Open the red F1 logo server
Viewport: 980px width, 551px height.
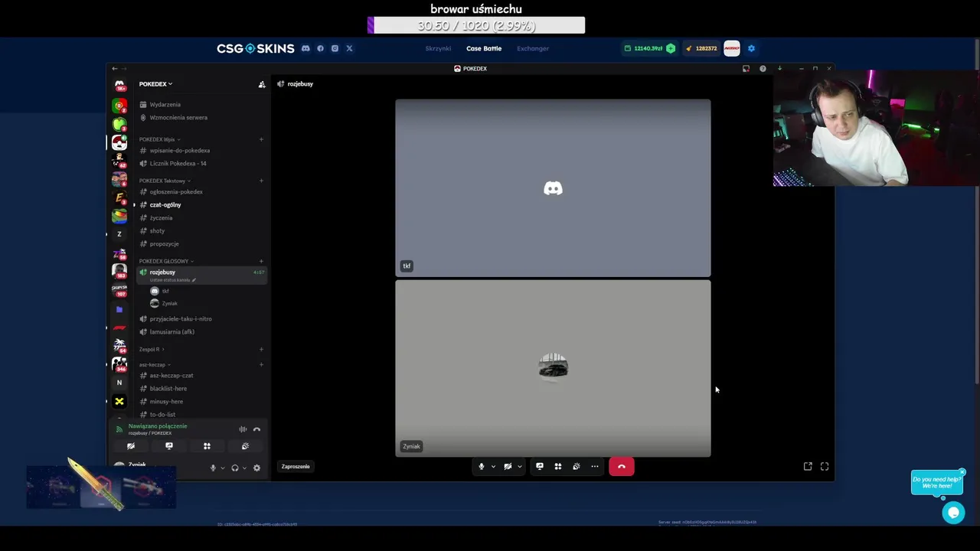pyautogui.click(x=119, y=328)
